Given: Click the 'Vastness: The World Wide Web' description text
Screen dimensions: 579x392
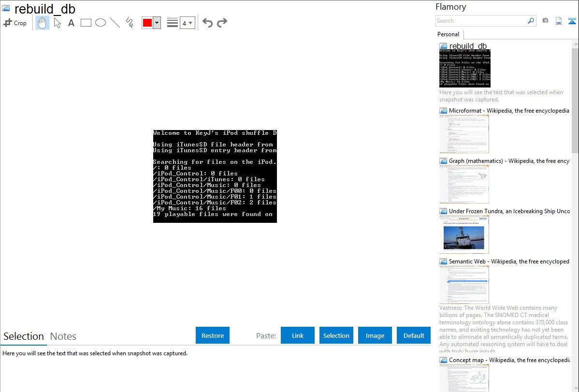Looking at the screenshot, I should click(x=504, y=329).
